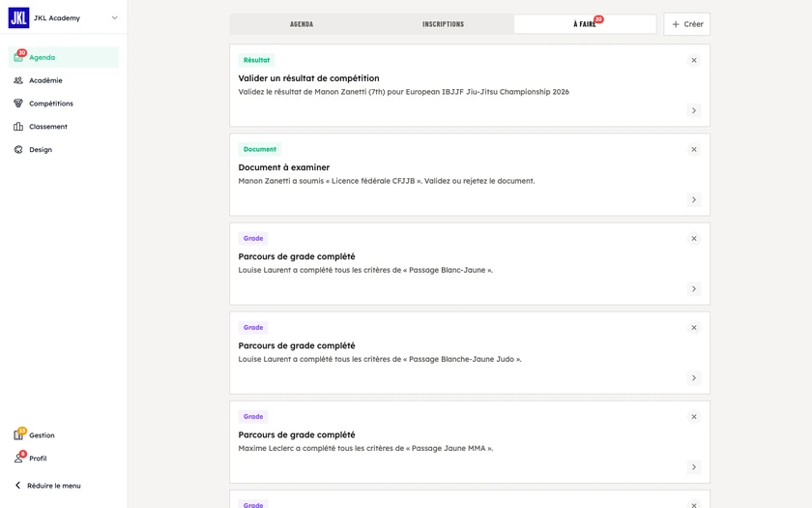Open Classement in the sidebar

click(x=64, y=127)
